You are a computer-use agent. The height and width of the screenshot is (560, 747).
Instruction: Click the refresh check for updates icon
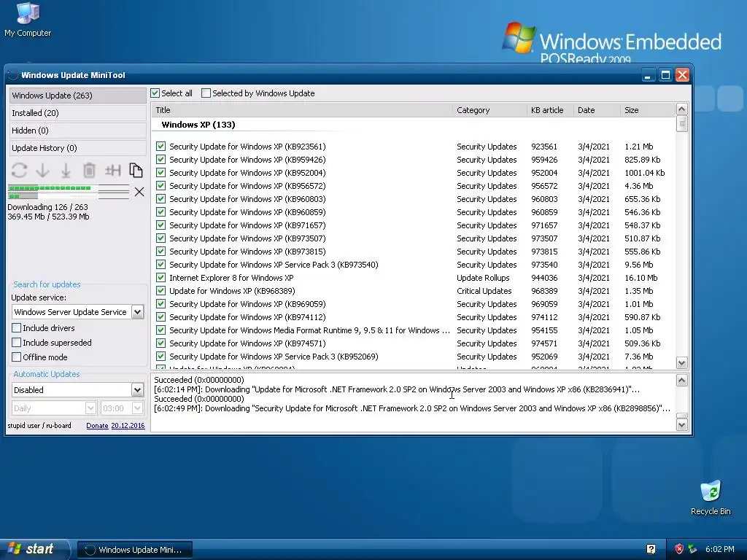pos(19,171)
